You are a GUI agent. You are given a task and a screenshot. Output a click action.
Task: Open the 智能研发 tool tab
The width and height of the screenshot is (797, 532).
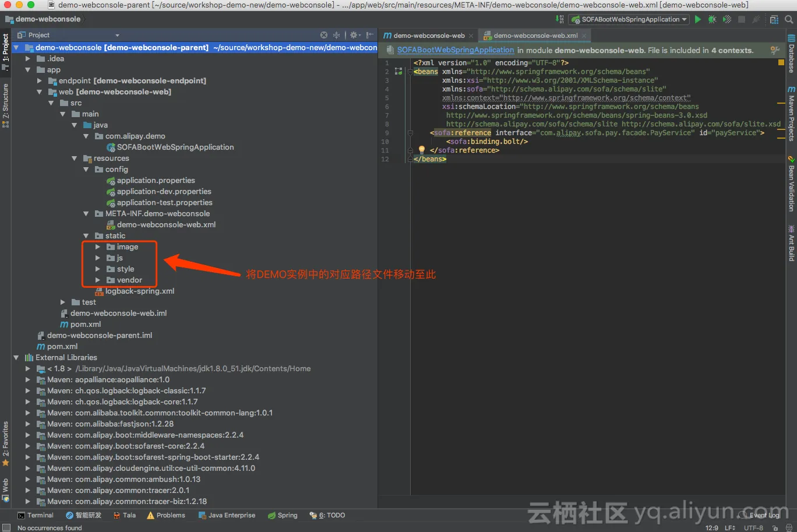[x=83, y=515]
